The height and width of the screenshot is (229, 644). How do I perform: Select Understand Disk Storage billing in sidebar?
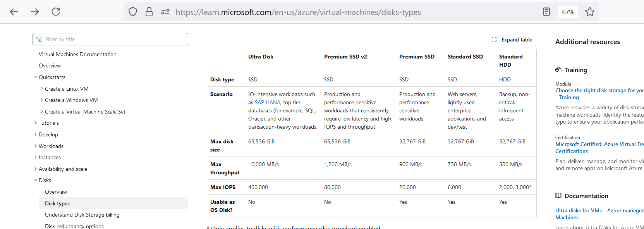click(81, 215)
